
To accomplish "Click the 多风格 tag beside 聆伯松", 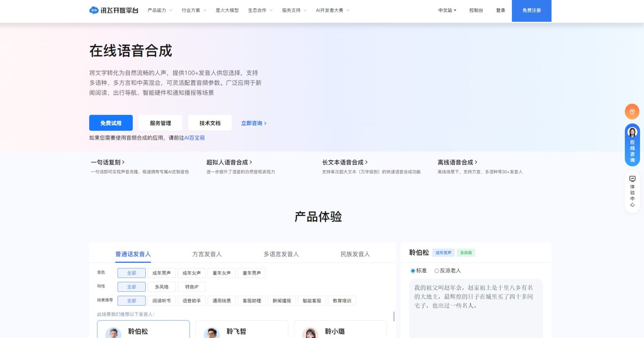I will [x=466, y=252].
